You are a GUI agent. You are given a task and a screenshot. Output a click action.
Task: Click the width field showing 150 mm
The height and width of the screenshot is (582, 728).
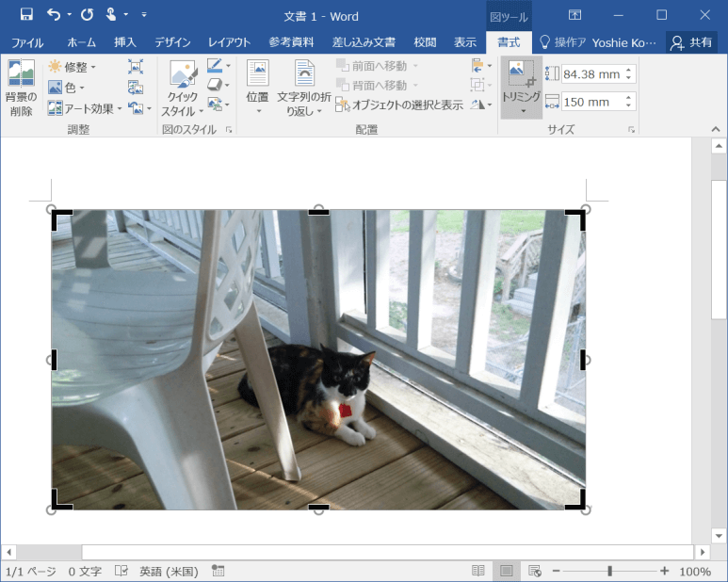click(591, 102)
